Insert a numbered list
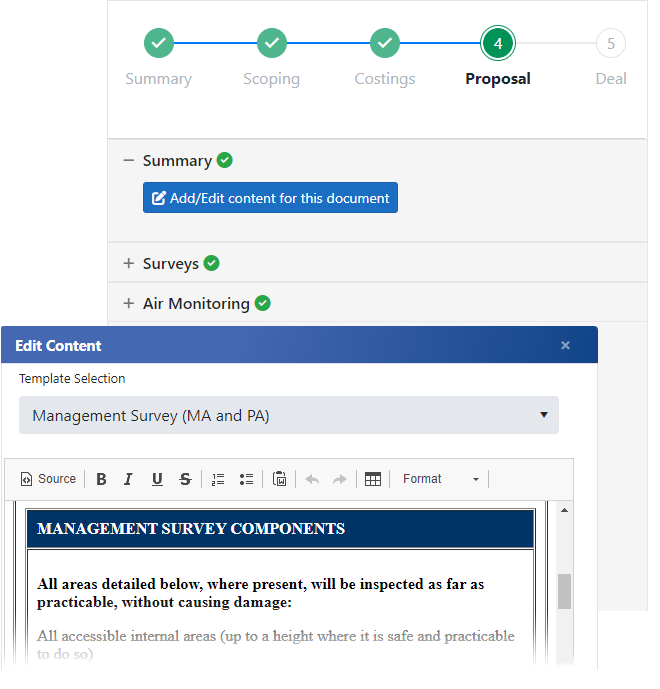The image size is (660, 689). 218,479
